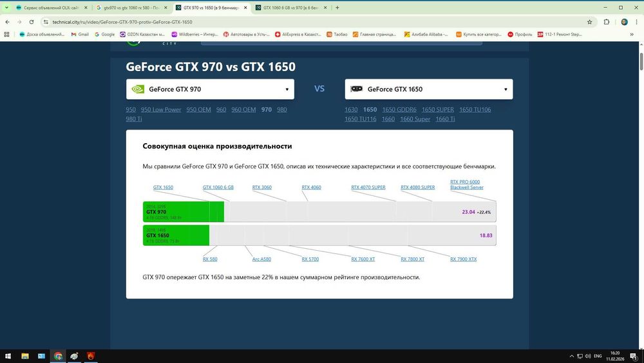Image resolution: width=644 pixels, height=363 pixels.
Task: Open Chrome from the taskbar
Action: pos(58,356)
